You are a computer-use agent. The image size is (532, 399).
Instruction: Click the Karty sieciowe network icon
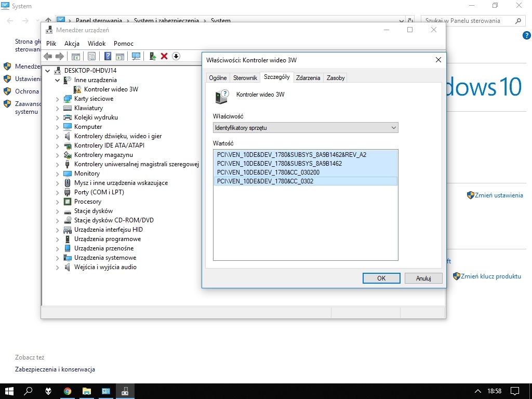pyautogui.click(x=68, y=99)
